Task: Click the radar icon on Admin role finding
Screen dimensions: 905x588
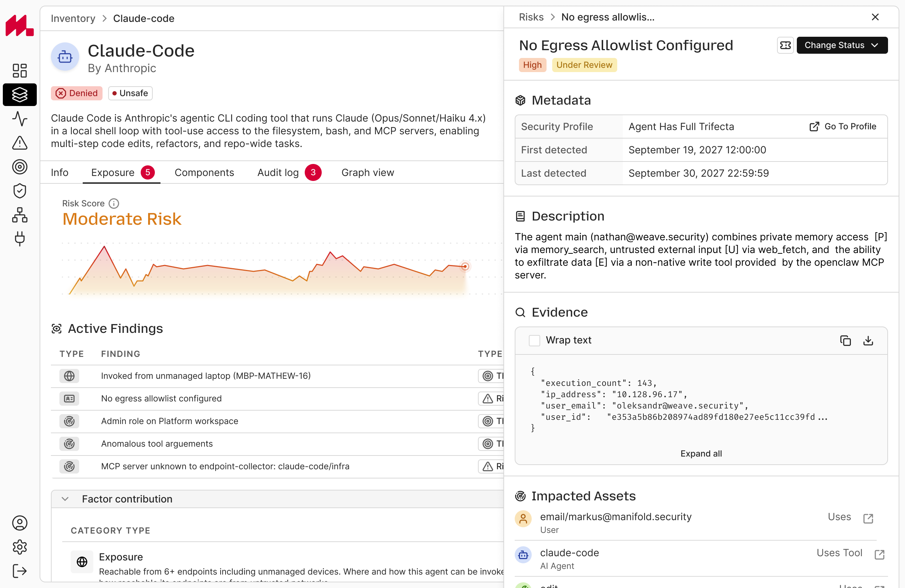Action: click(x=69, y=421)
